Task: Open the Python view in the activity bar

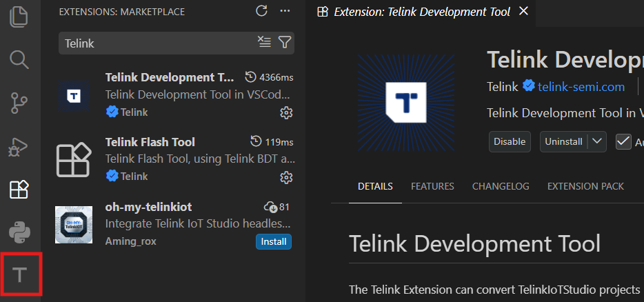Action: 19,232
